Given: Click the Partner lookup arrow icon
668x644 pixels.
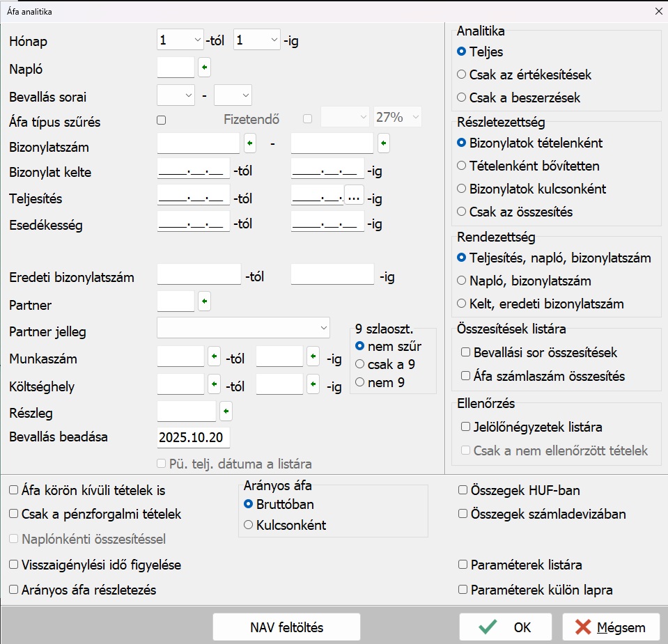Looking at the screenshot, I should (204, 301).
